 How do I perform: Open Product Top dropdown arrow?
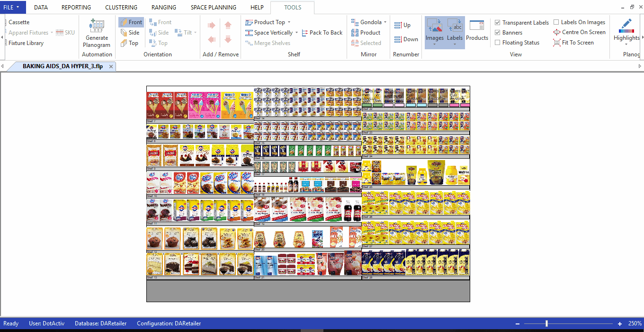click(289, 22)
